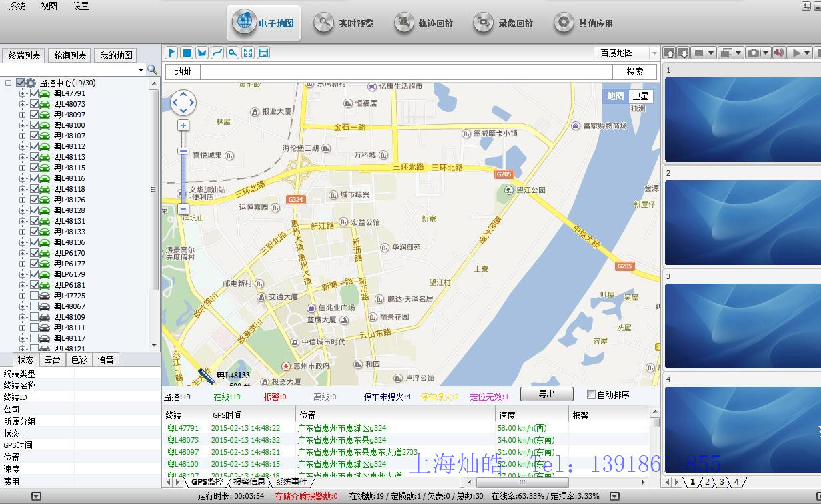Switch to the 云台 tab
Viewport: 821px width, 504px height.
51,360
